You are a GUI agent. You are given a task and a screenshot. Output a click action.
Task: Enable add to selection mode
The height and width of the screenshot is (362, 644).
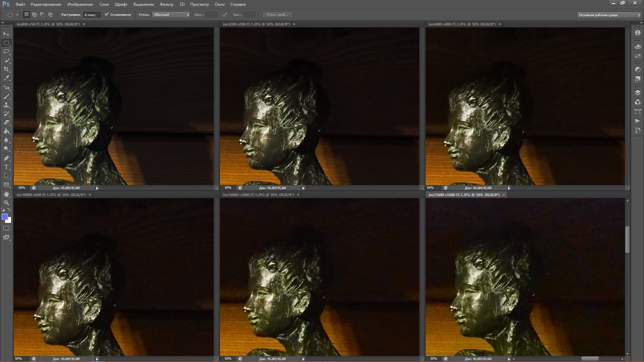[34, 14]
